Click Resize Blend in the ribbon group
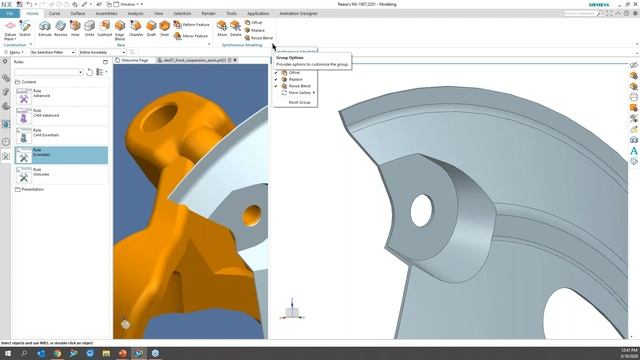Image resolution: width=640 pixels, height=360 pixels. (259, 38)
